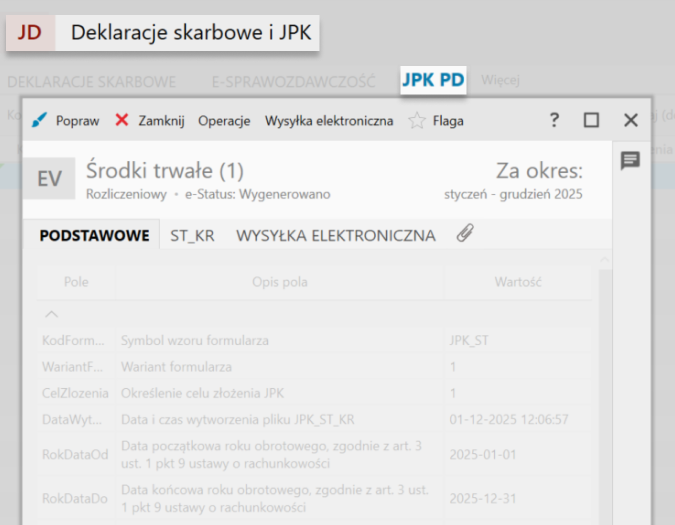The image size is (675, 525).
Task: Open the help question mark icon
Action: (554, 120)
